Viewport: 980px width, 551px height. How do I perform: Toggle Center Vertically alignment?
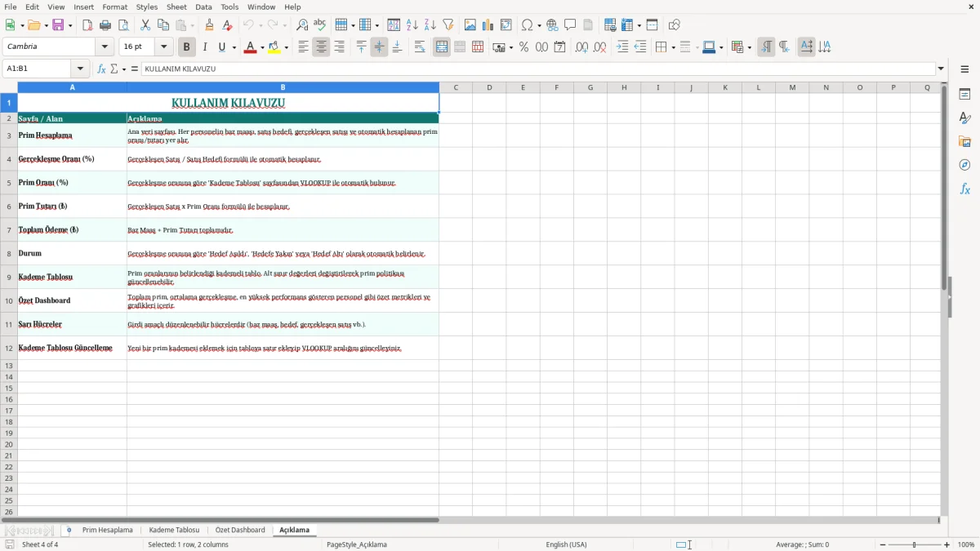click(x=379, y=47)
